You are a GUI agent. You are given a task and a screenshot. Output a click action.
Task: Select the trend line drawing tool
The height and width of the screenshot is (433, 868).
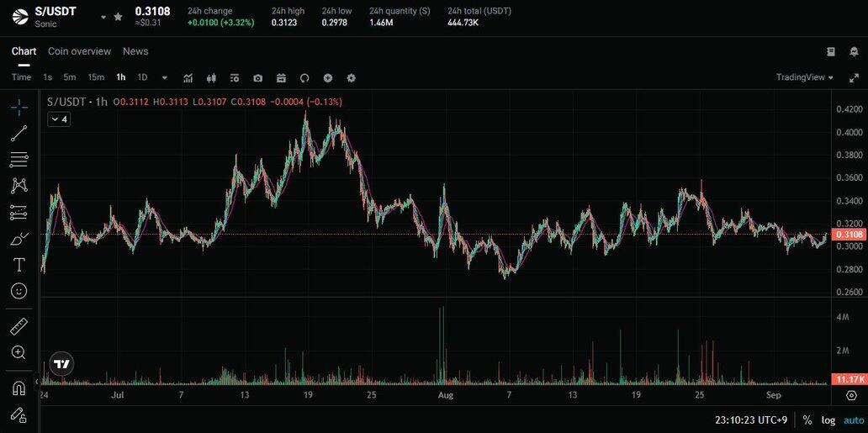(19, 134)
